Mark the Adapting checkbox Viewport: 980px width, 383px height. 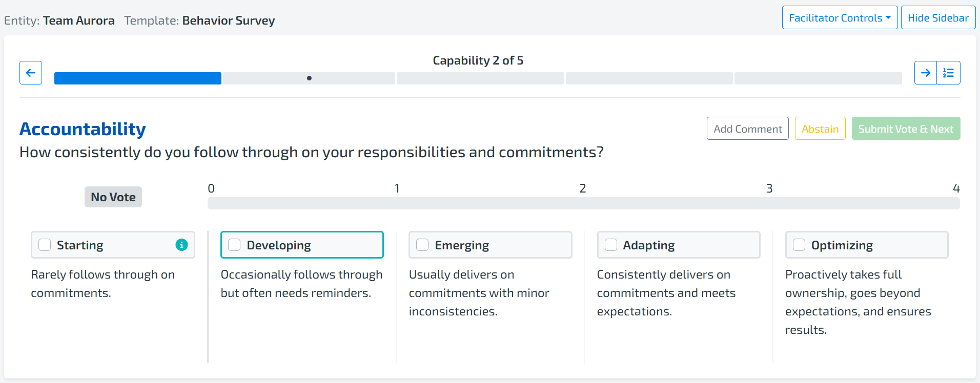[x=611, y=245]
